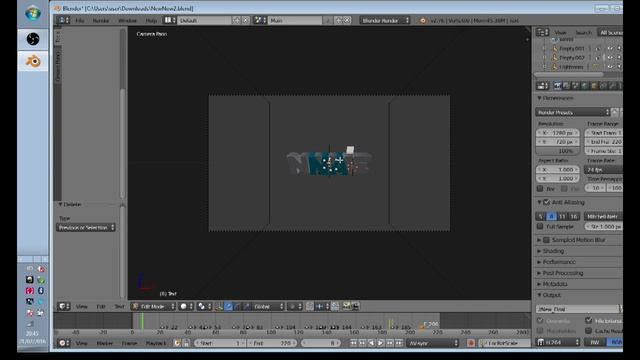Open the Render menu in the info header

point(101,20)
